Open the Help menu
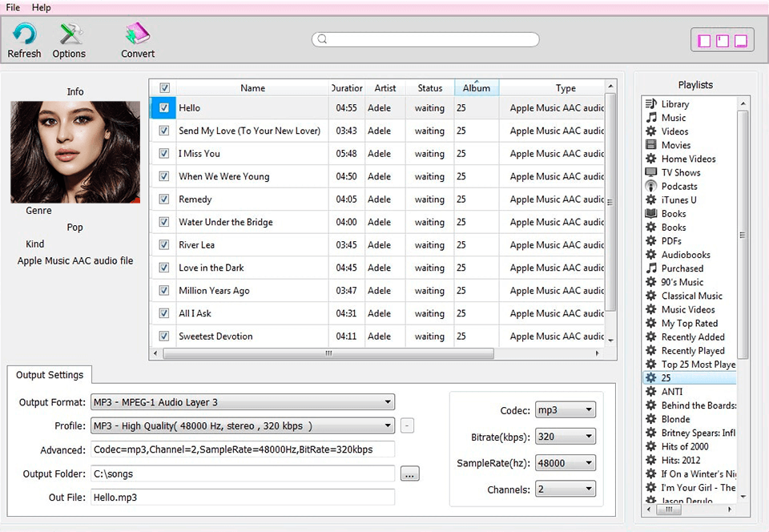Image resolution: width=769 pixels, height=532 pixels. coord(41,7)
